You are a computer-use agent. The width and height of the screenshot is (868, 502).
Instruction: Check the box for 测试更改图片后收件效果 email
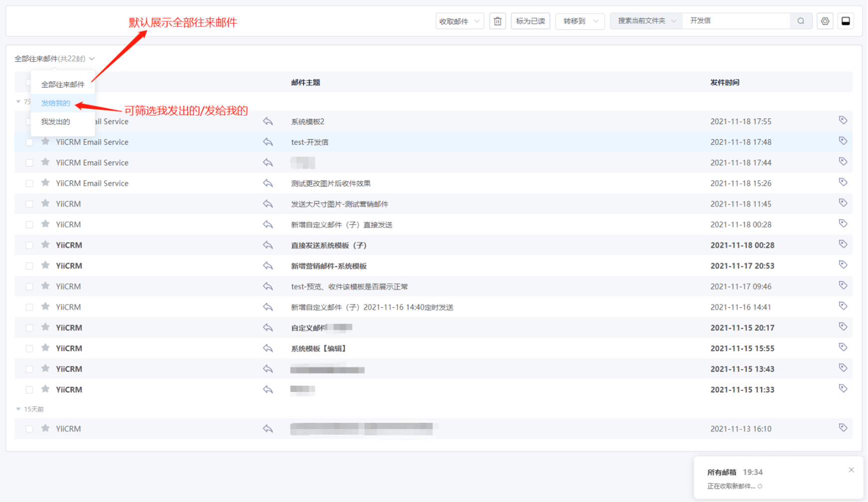29,184
